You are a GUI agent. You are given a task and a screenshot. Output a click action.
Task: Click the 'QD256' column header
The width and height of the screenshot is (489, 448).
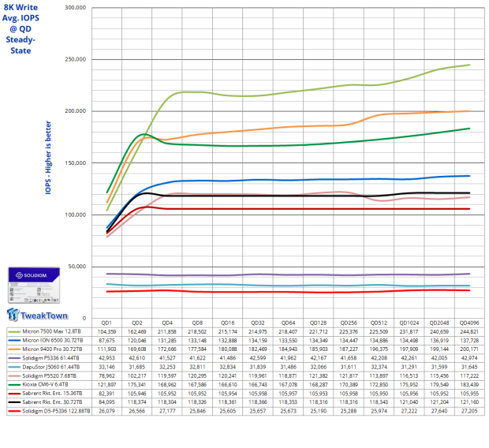tap(349, 323)
